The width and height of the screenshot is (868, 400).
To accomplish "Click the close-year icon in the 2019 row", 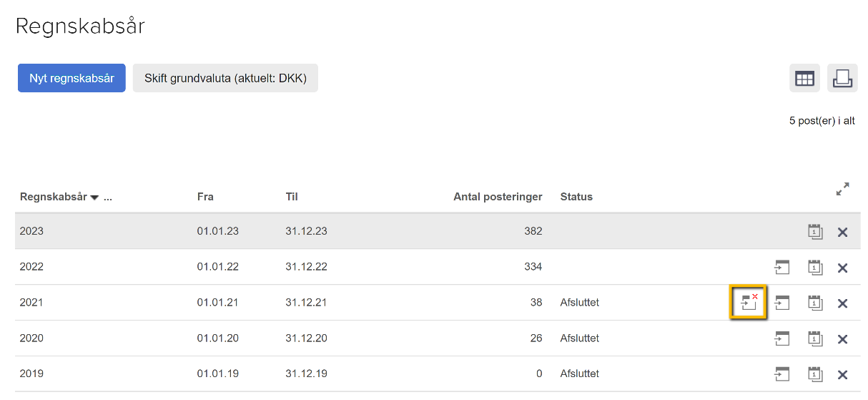I will coord(782,374).
